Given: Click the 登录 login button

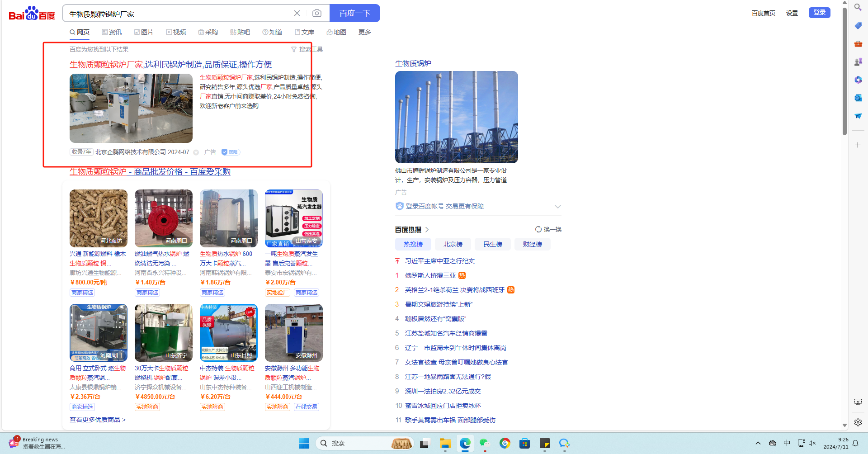Looking at the screenshot, I should click(x=820, y=13).
